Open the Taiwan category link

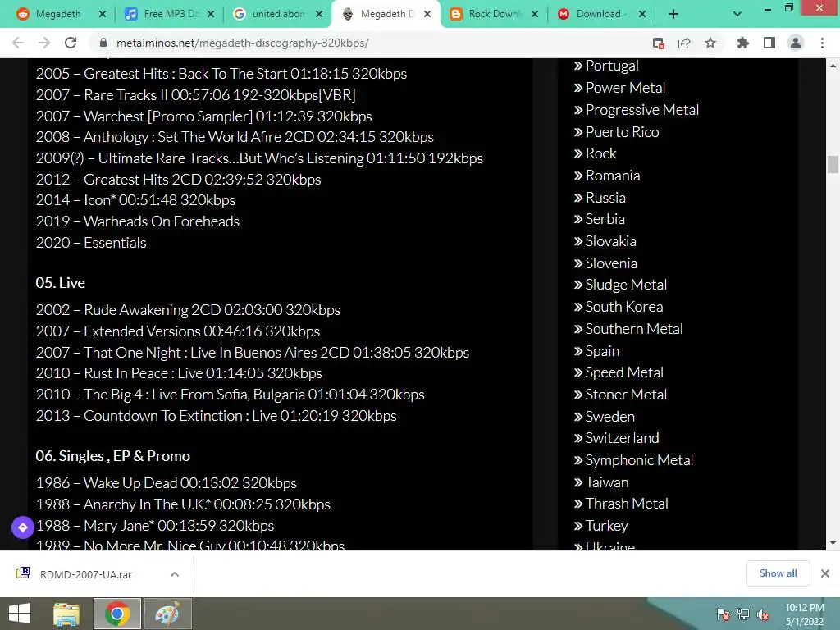coord(606,482)
